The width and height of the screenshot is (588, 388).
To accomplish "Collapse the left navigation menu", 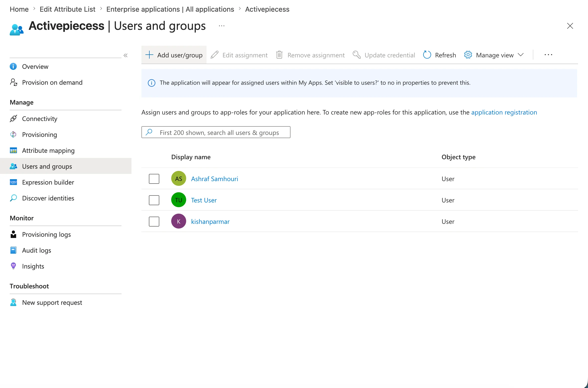I will coord(126,55).
